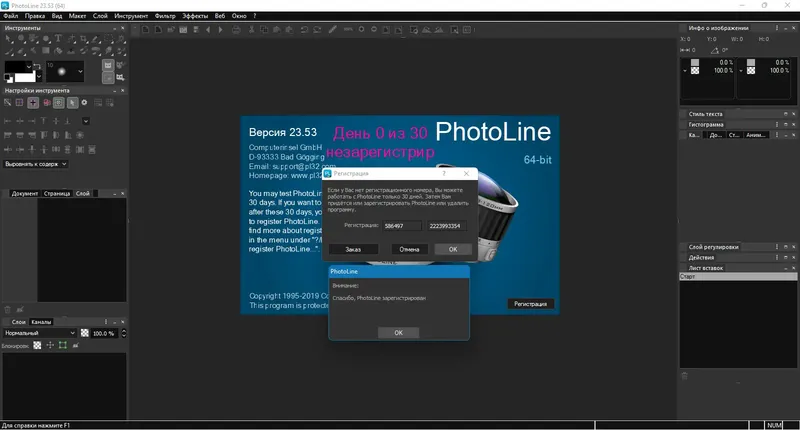Click the 100.0 % opacity field
Image resolution: width=800 pixels, height=430 pixels.
click(x=104, y=333)
